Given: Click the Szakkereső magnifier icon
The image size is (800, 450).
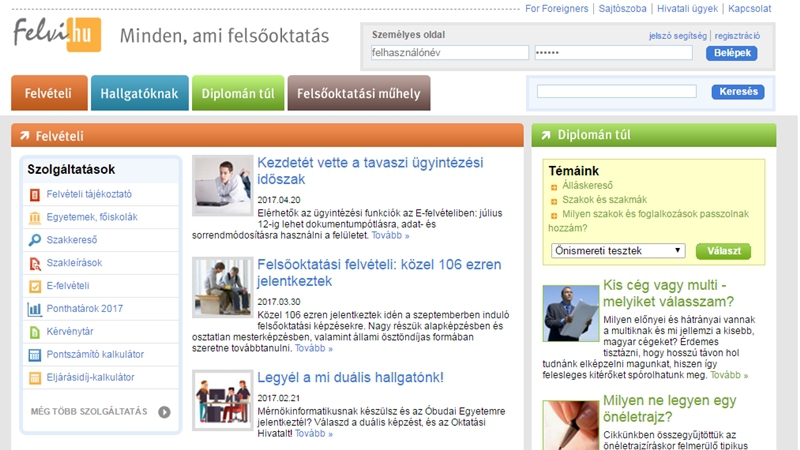Looking at the screenshot, I should point(35,241).
